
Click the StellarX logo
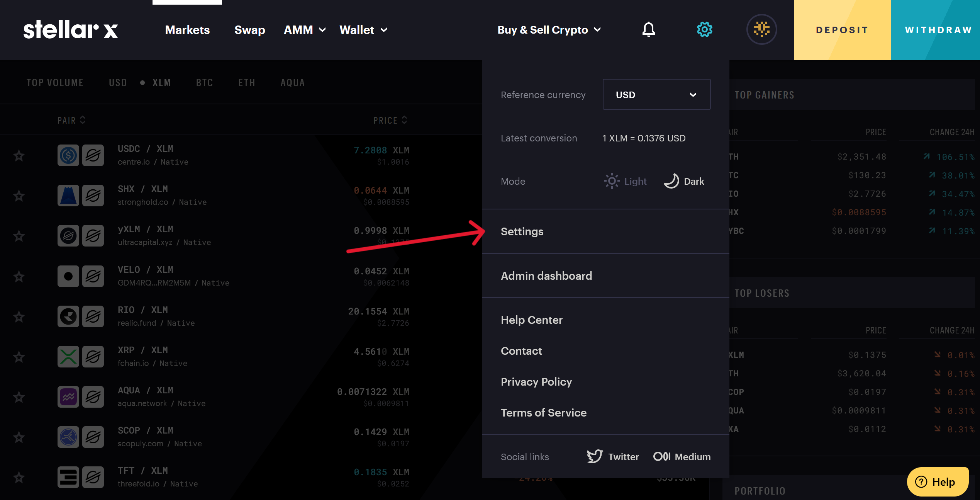click(x=71, y=30)
